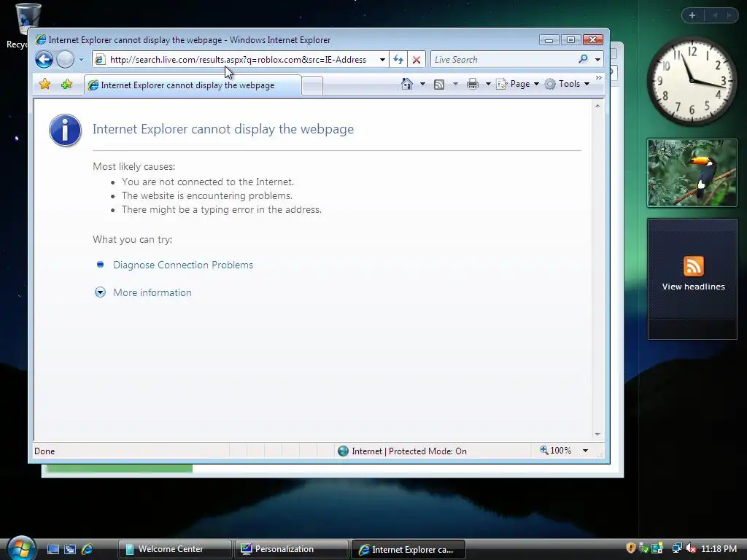Select the 'Internet Explorer cannot display' tab

pos(193,85)
